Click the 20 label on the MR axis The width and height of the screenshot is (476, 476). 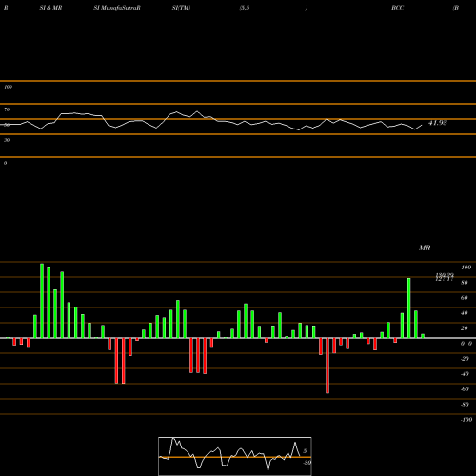tap(465, 328)
